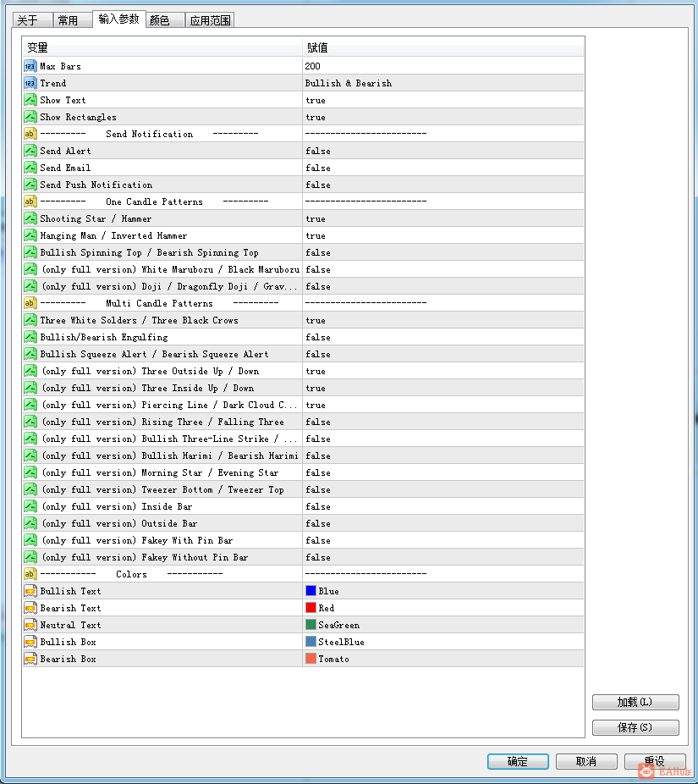698x784 pixels.
Task: Click the color icon beside Bearish Text
Action: coord(30,608)
